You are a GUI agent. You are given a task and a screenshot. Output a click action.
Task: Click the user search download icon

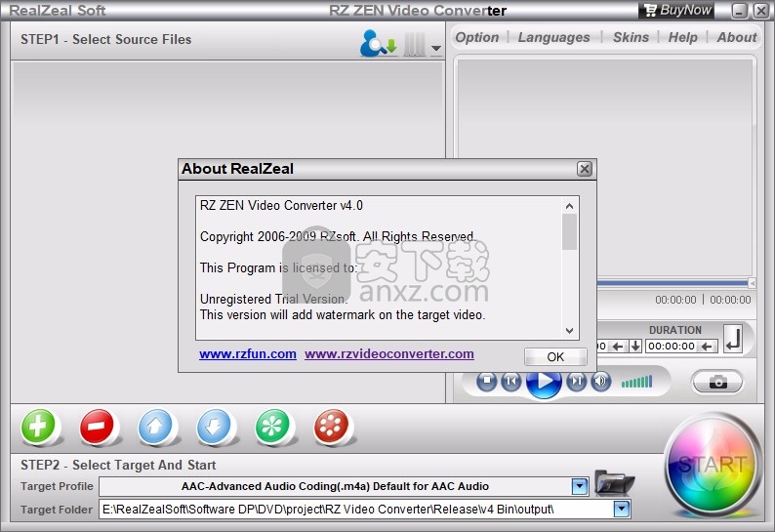pos(378,44)
